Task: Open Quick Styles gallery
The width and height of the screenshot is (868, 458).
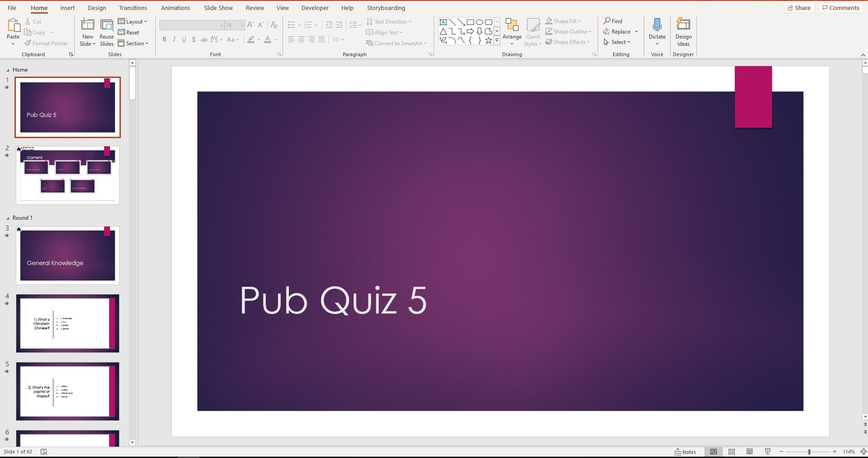Action: (x=533, y=32)
